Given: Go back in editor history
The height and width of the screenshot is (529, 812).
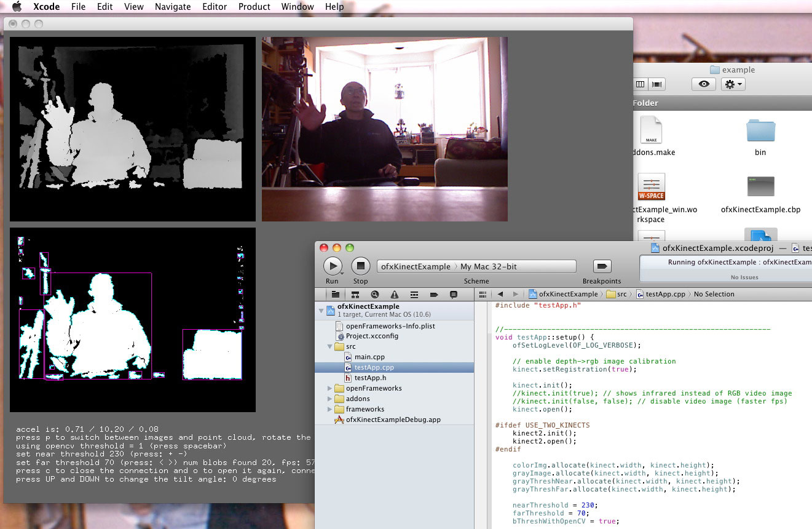Looking at the screenshot, I should [x=500, y=295].
